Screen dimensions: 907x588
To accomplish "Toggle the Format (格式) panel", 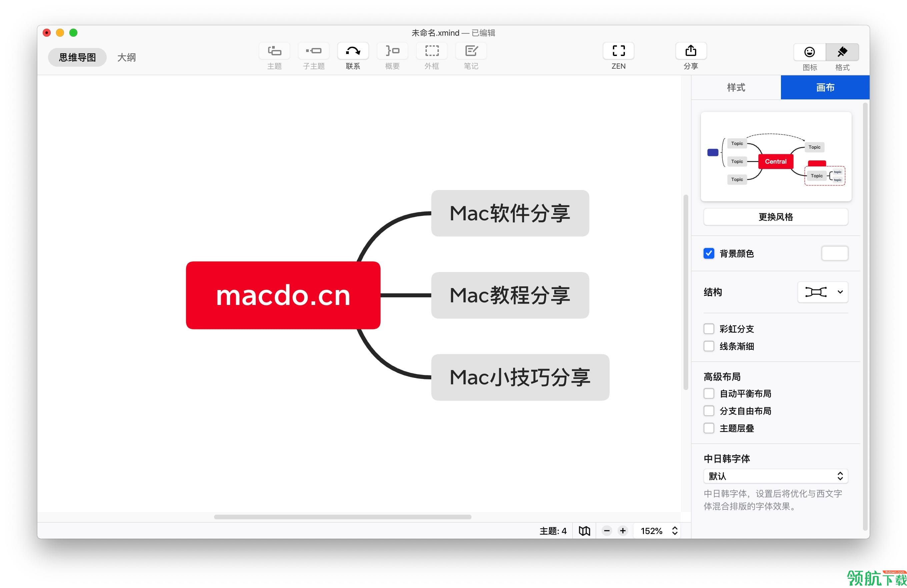I will 842,52.
